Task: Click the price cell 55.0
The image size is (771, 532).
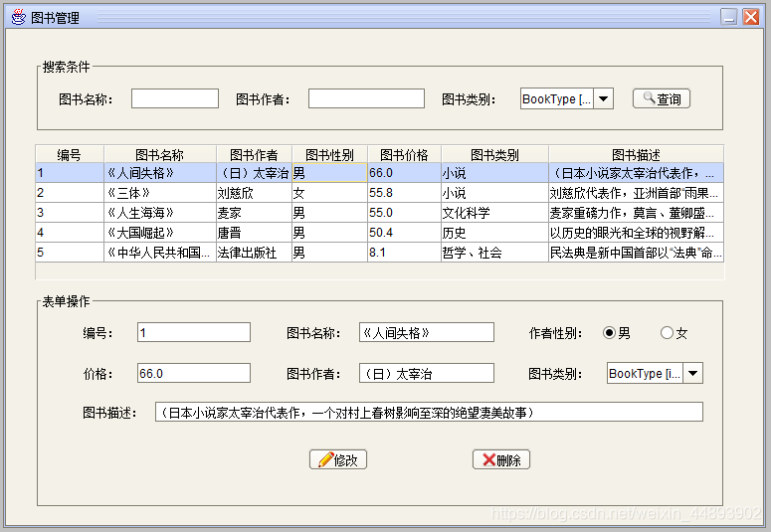Action: pos(404,213)
